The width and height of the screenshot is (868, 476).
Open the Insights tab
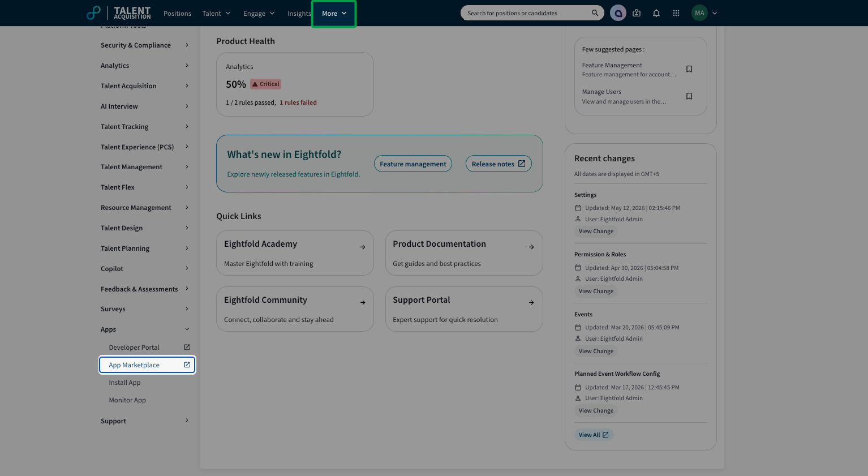pyautogui.click(x=299, y=14)
